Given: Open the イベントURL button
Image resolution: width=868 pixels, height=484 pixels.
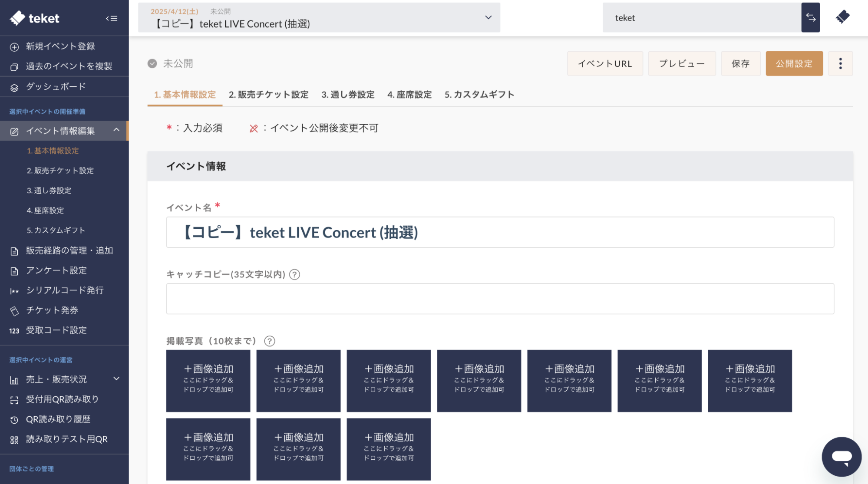Looking at the screenshot, I should [605, 63].
